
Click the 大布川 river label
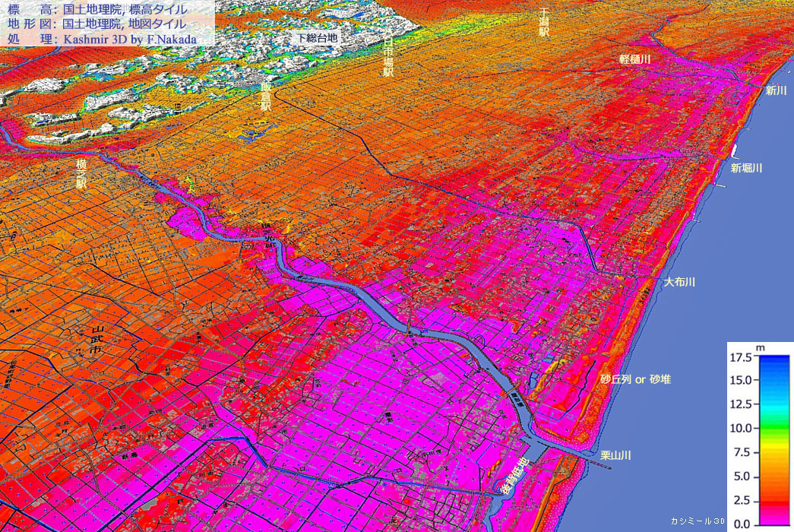pos(679,282)
